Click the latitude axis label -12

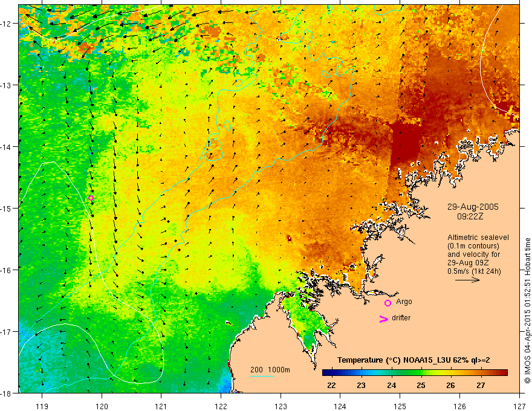7,24
